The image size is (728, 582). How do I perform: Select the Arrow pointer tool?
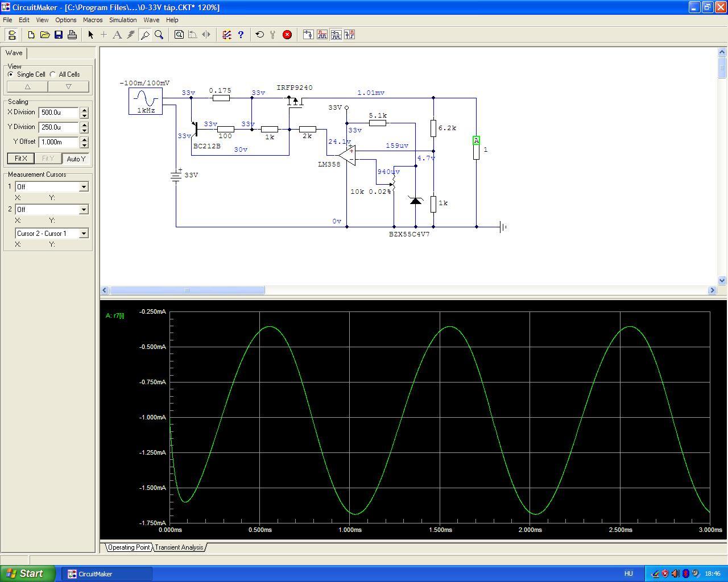(90, 35)
